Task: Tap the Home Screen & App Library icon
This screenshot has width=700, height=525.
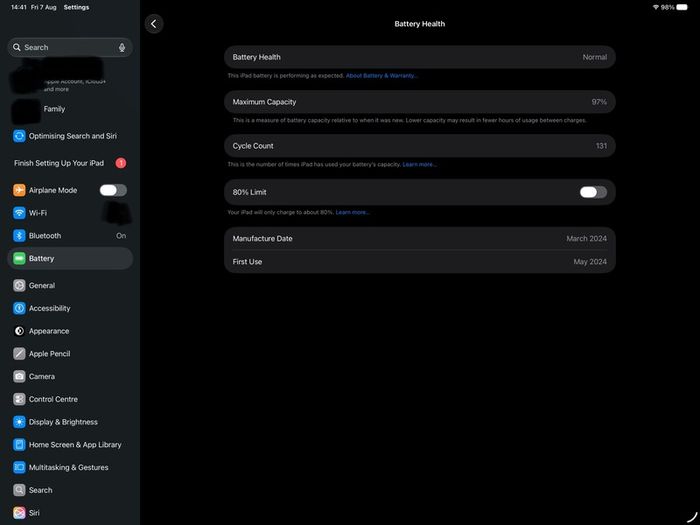Action: (19, 445)
